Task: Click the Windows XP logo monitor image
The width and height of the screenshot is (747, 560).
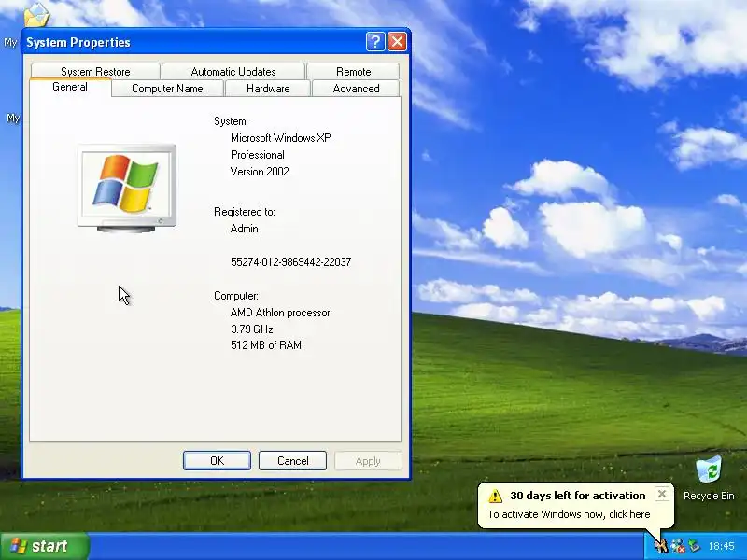Action: (x=127, y=188)
